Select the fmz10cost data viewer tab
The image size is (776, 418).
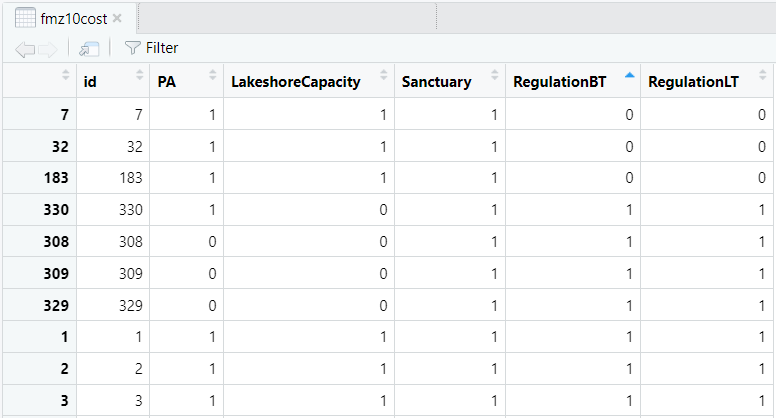69,18
